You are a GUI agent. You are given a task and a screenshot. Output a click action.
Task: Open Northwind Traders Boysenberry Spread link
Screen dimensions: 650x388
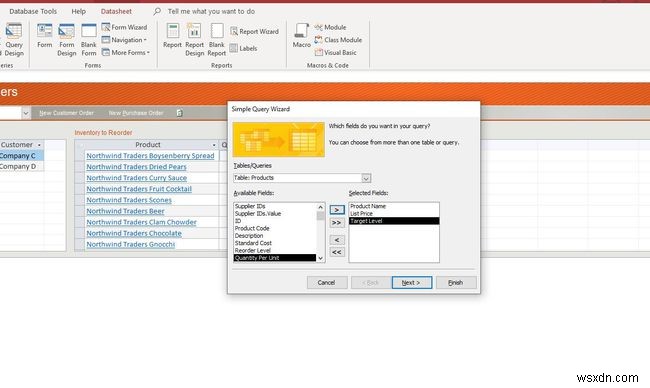click(150, 156)
